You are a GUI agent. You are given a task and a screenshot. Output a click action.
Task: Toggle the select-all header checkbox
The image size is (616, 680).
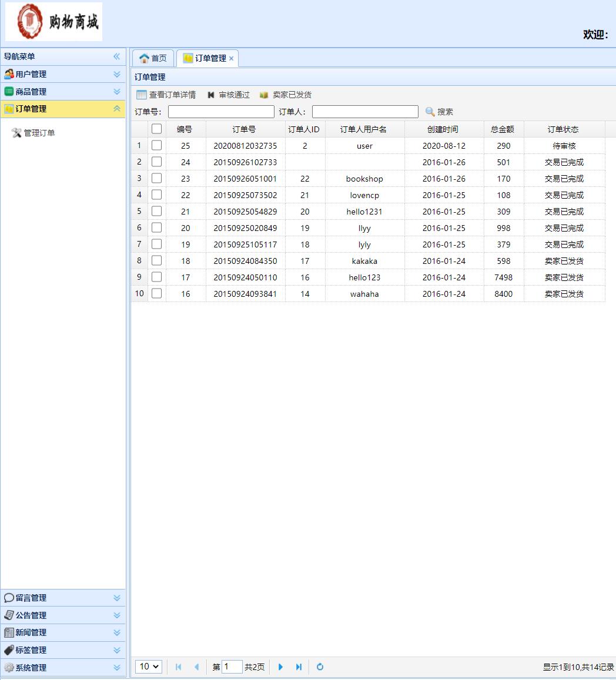coord(156,129)
